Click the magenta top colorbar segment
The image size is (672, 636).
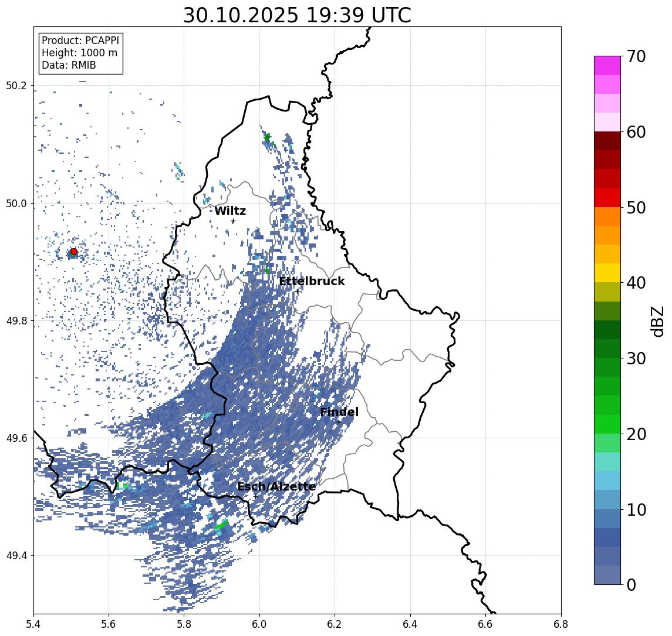607,66
